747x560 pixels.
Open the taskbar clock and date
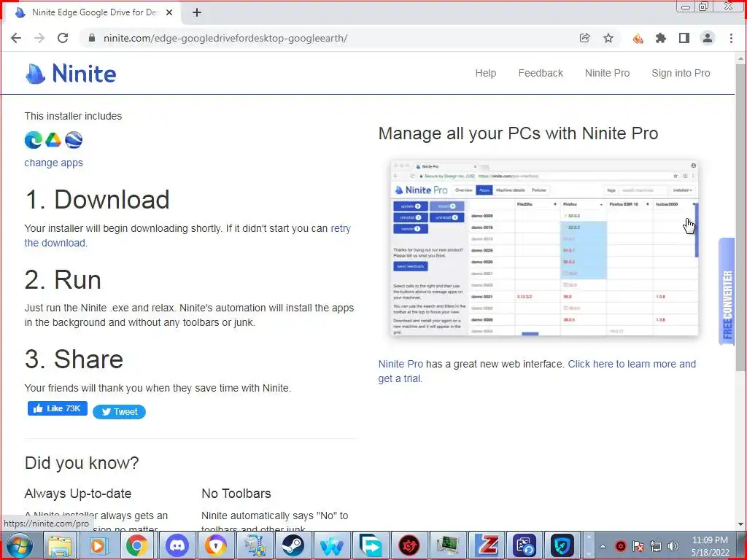710,546
